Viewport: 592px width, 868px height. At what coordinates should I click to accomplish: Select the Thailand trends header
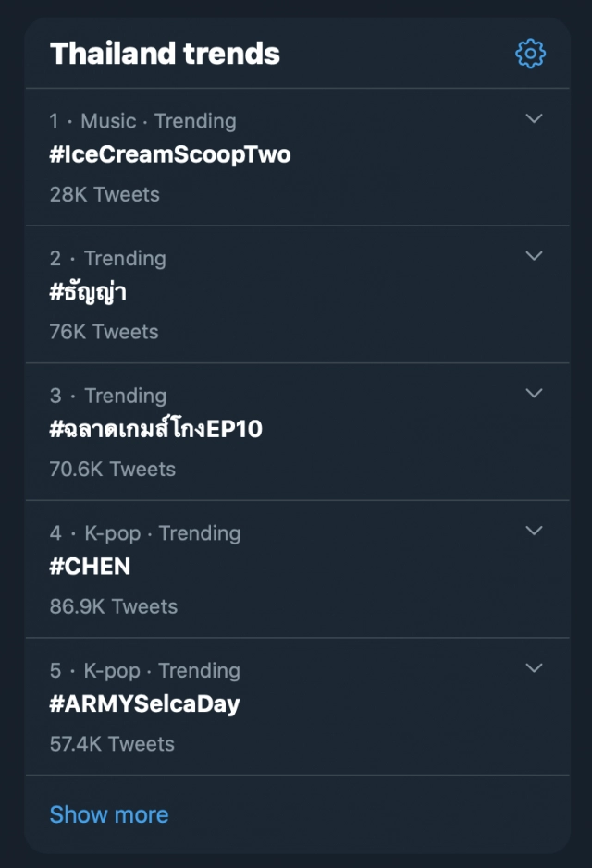click(x=165, y=53)
